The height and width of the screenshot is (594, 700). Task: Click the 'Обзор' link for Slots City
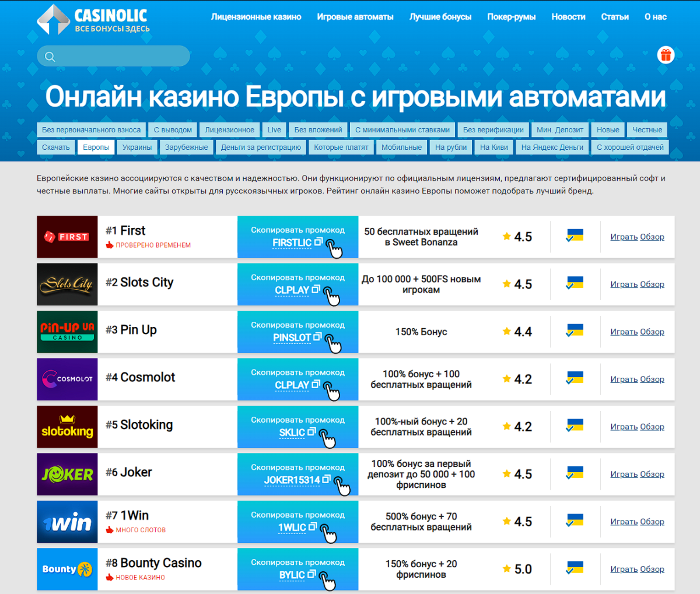(652, 284)
